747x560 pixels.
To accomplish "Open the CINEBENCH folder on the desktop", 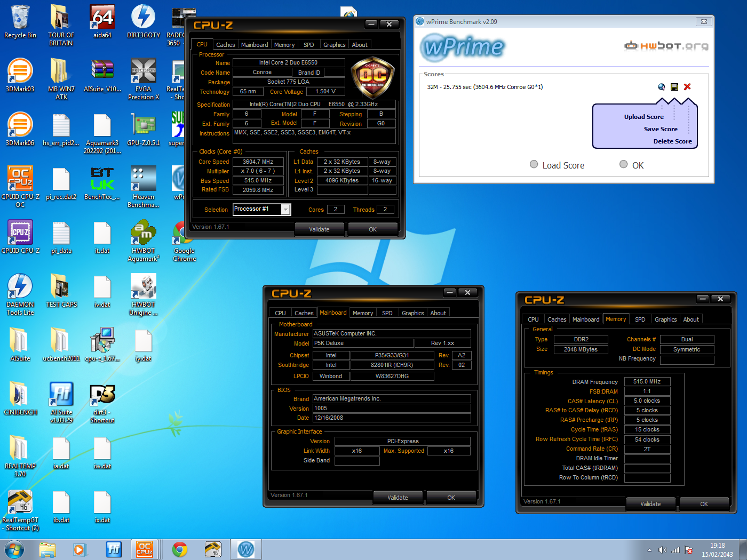I will click(x=20, y=398).
